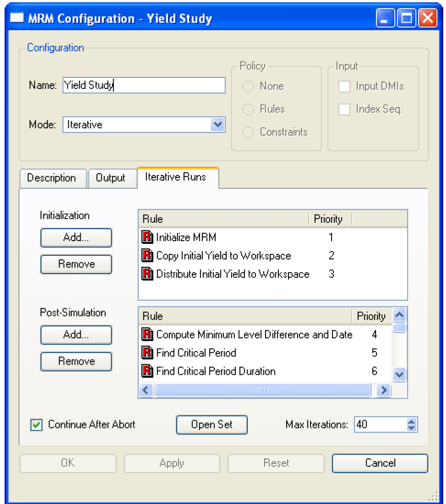Image resolution: width=446 pixels, height=504 pixels.
Task: Toggle the Continue After Abort checkbox
Action: (x=36, y=425)
